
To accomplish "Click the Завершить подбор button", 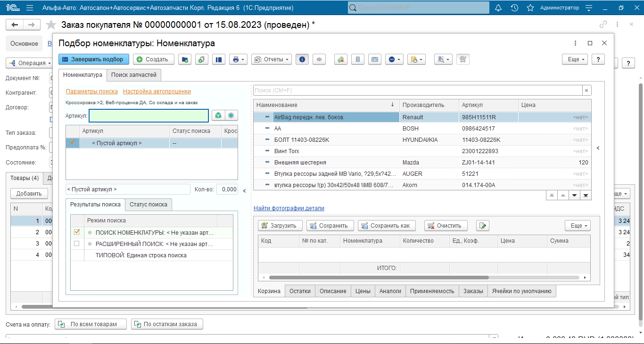I will 94,59.
